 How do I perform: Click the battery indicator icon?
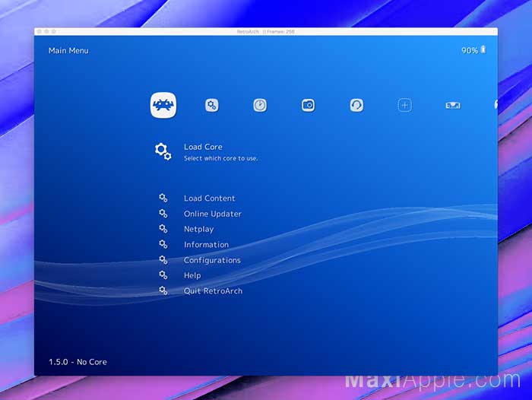[483, 50]
